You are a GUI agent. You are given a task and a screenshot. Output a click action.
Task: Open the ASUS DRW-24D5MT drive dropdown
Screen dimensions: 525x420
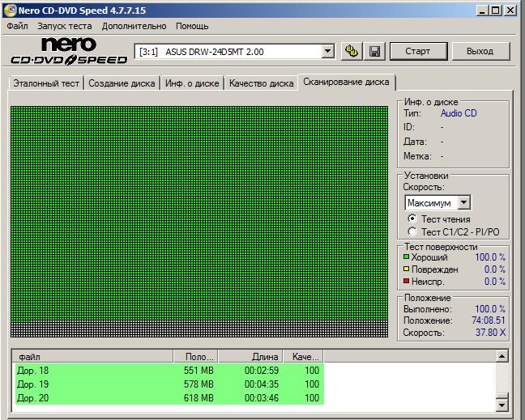point(327,52)
